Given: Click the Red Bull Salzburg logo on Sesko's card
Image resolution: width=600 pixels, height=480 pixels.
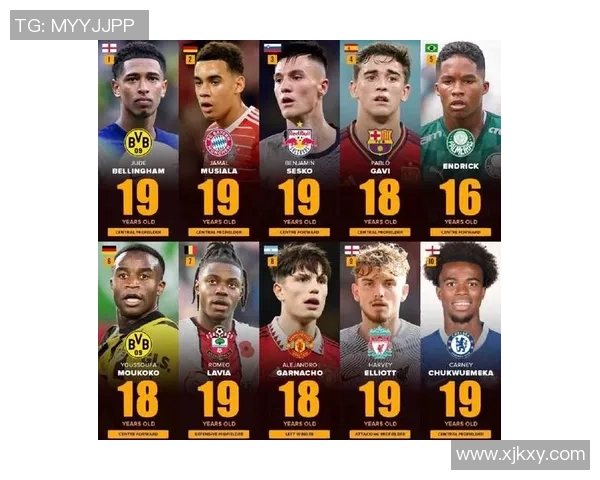Looking at the screenshot, I should coord(299,142).
